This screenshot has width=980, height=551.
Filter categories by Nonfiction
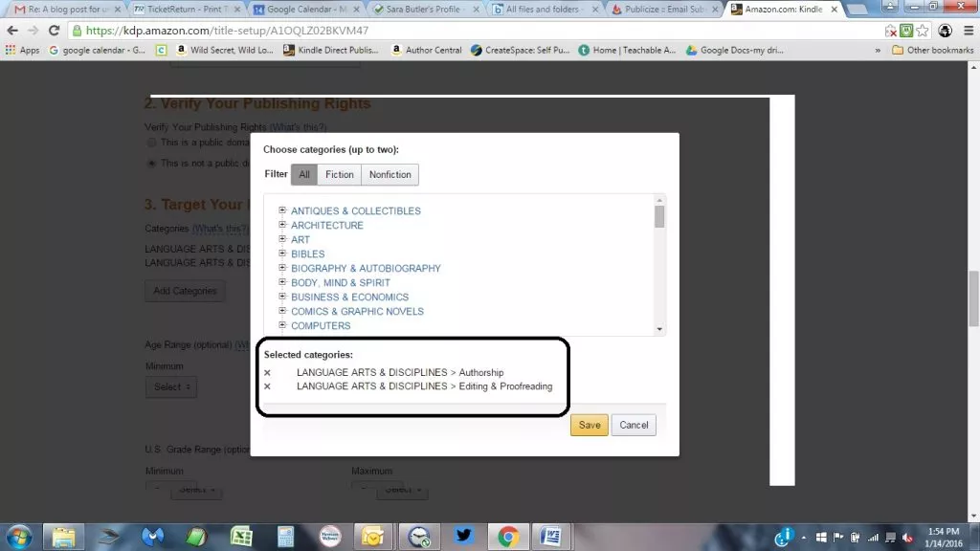pos(390,174)
